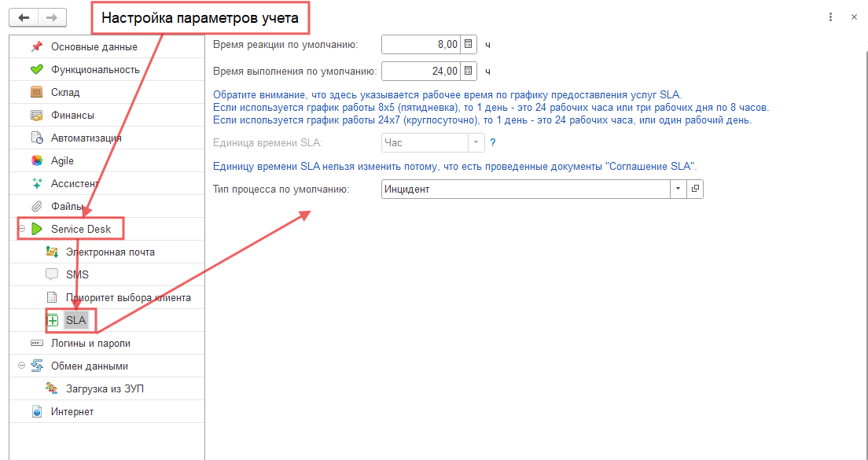
Task: Click the warehouse box icon beside Склад
Action: (x=37, y=93)
